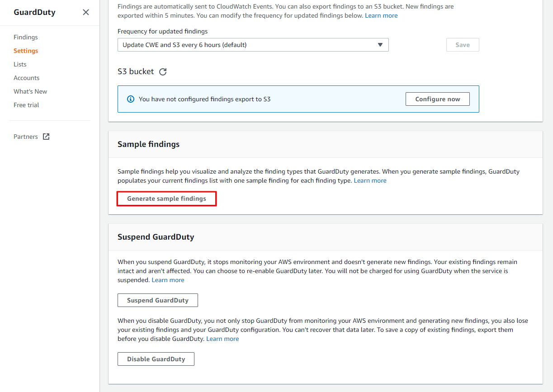Open the Findings page in sidebar
This screenshot has height=392, width=553.
[26, 37]
